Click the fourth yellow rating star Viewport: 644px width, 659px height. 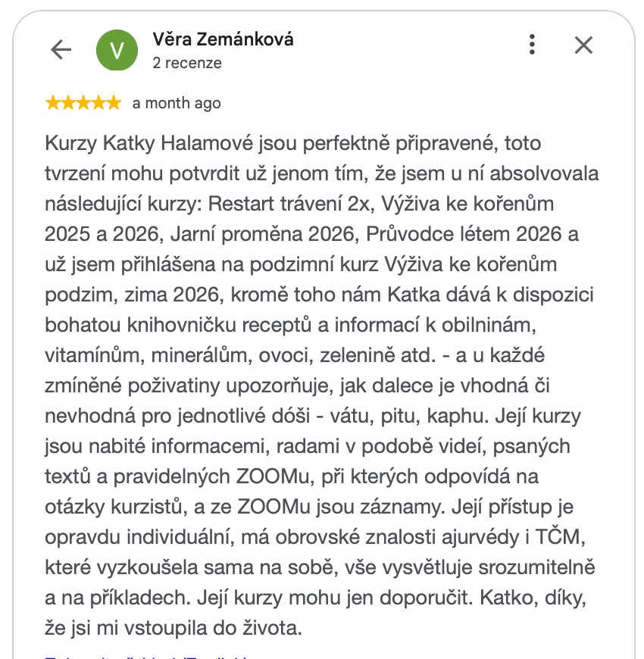pos(98,102)
